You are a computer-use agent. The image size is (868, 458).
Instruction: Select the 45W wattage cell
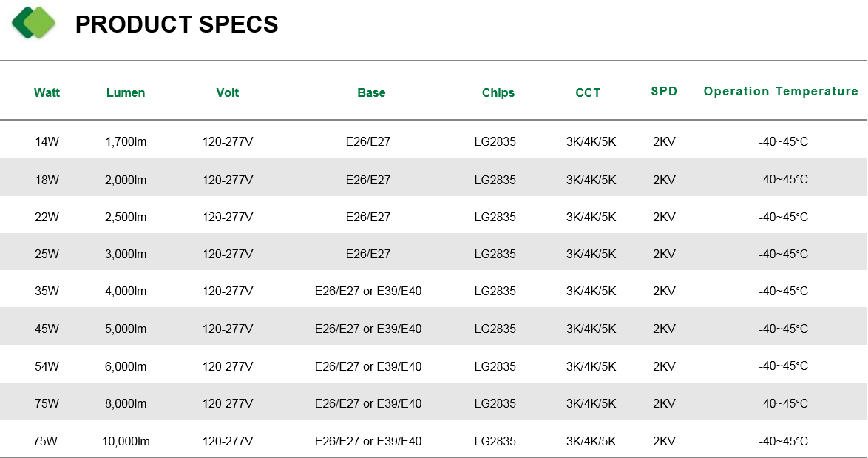pos(47,329)
